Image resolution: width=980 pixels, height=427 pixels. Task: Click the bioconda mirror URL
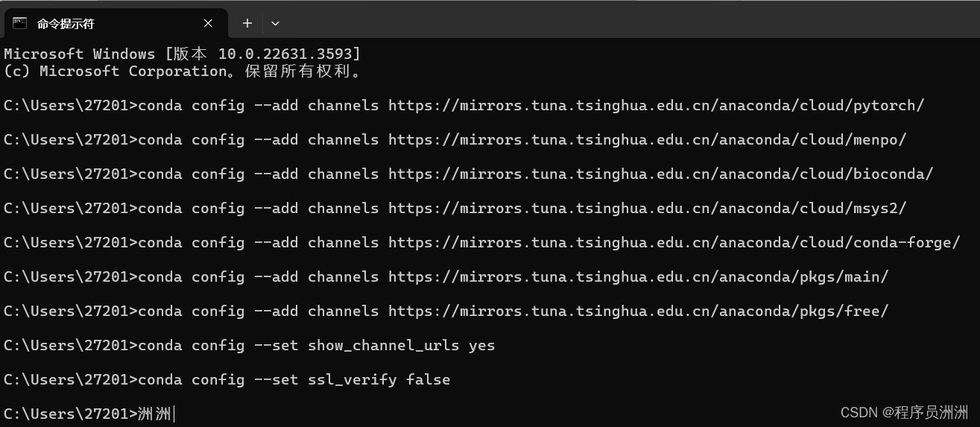pos(660,174)
